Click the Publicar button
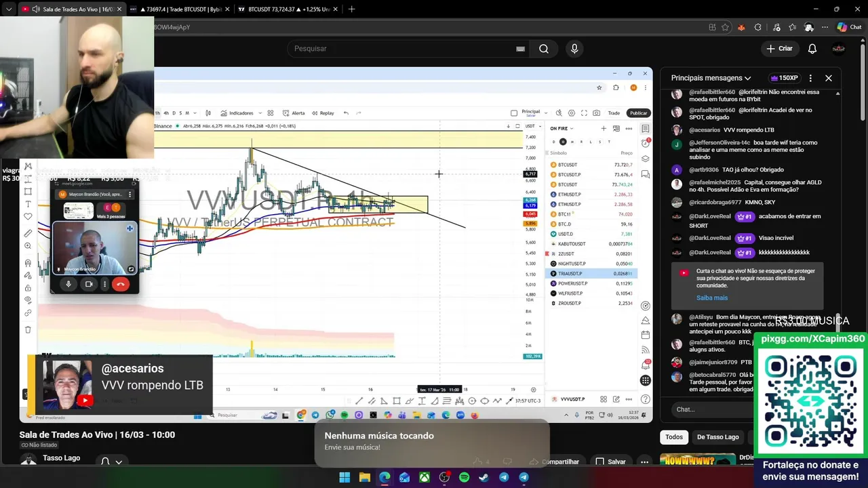Viewport: 868px width, 488px height. coord(638,113)
